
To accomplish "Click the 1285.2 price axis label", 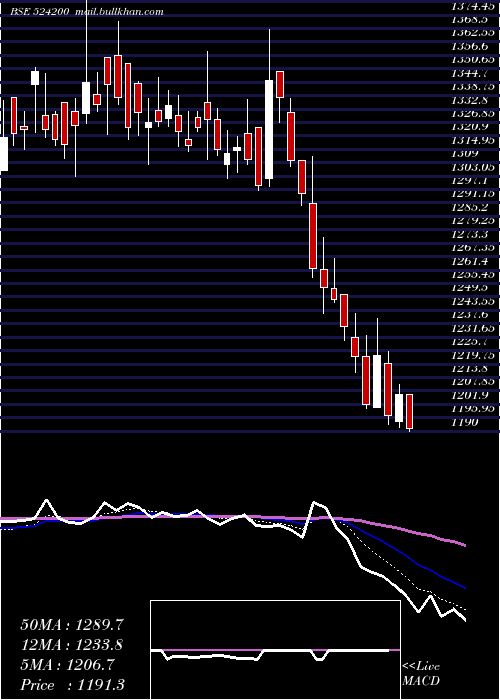I will pyautogui.click(x=469, y=207).
